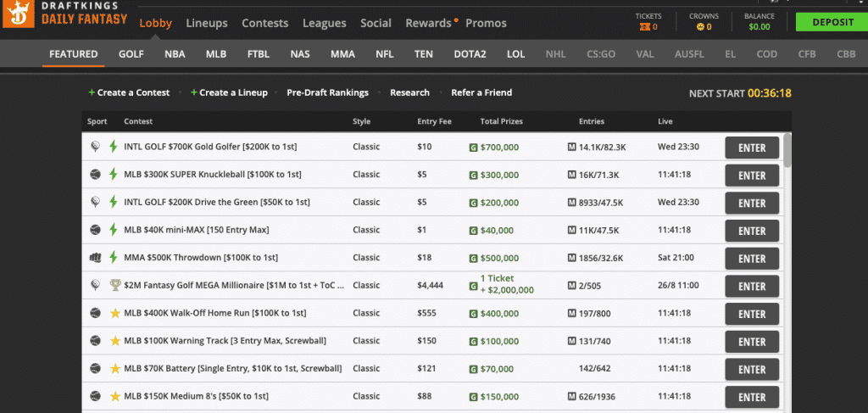
Task: Open the Lineups menu item
Action: click(207, 23)
